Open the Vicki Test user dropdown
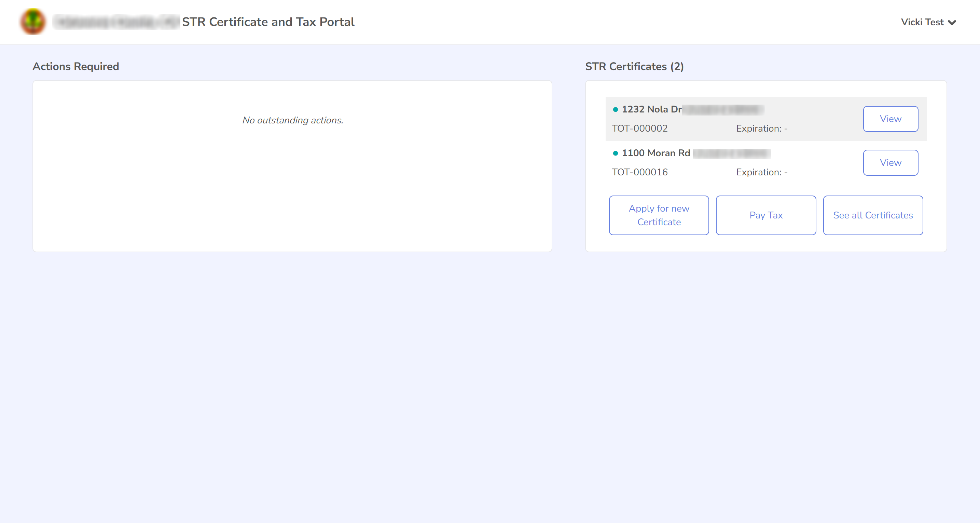The image size is (980, 523). 928,22
